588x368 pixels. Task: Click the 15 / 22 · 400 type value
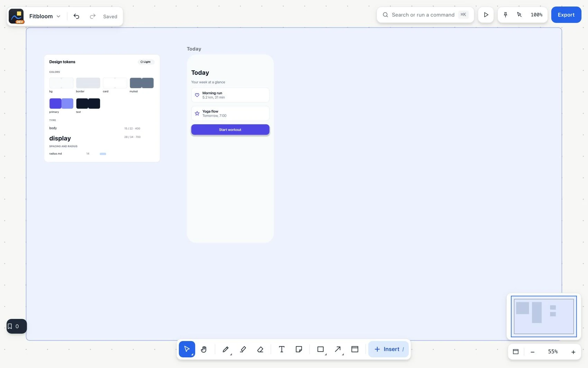pos(132,128)
